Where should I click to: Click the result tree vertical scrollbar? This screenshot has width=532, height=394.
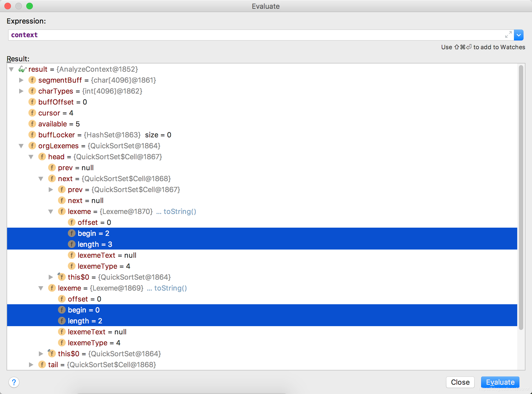click(x=521, y=197)
